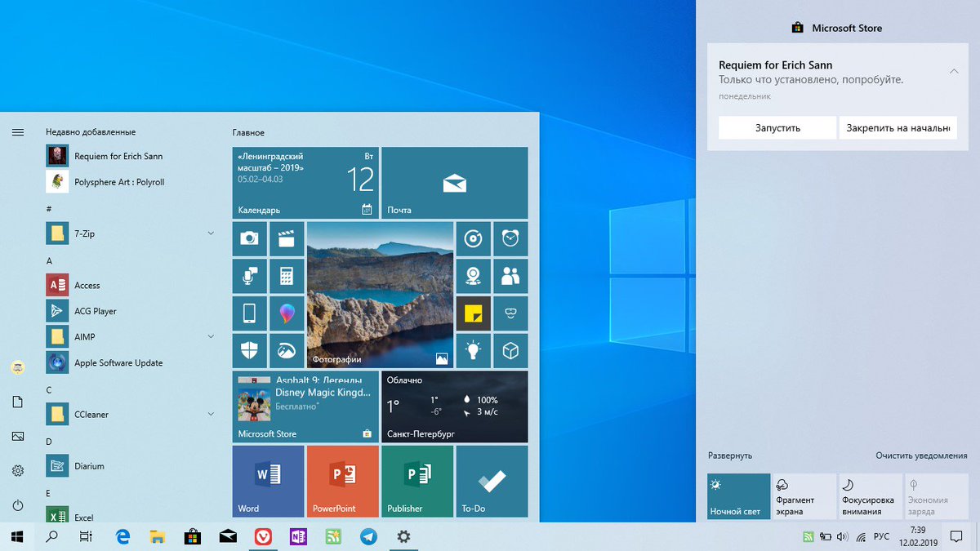Launch the PowerPoint tile
980x551 pixels.
(x=342, y=482)
